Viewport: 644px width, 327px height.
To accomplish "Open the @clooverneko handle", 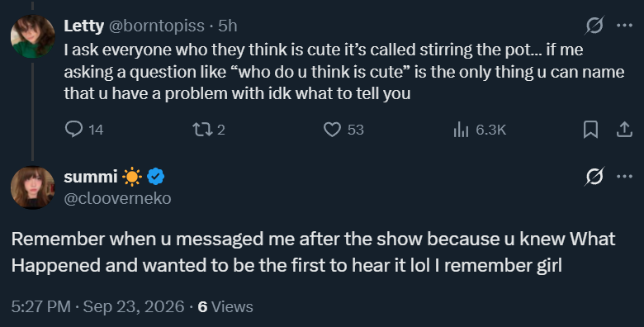I will click(x=117, y=198).
